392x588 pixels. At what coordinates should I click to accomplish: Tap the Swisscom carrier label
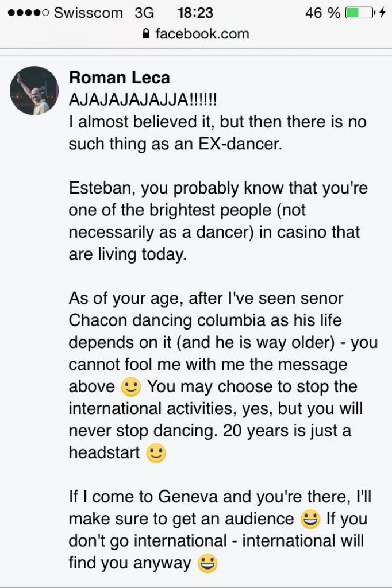tap(88, 13)
